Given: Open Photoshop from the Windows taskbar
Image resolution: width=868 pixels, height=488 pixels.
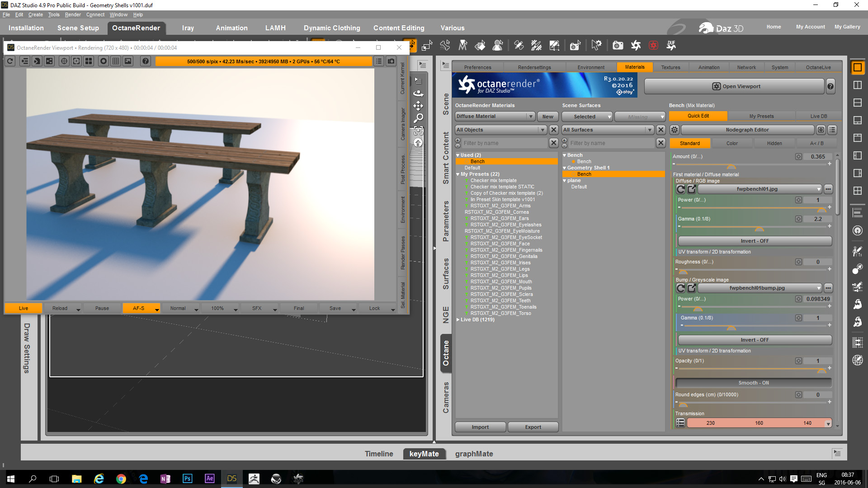Looking at the screenshot, I should tap(187, 479).
